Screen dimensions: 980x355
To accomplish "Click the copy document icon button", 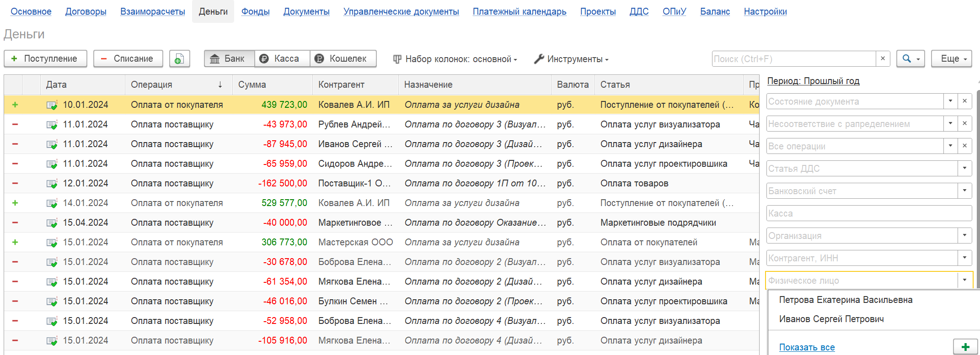I will coord(179,59).
